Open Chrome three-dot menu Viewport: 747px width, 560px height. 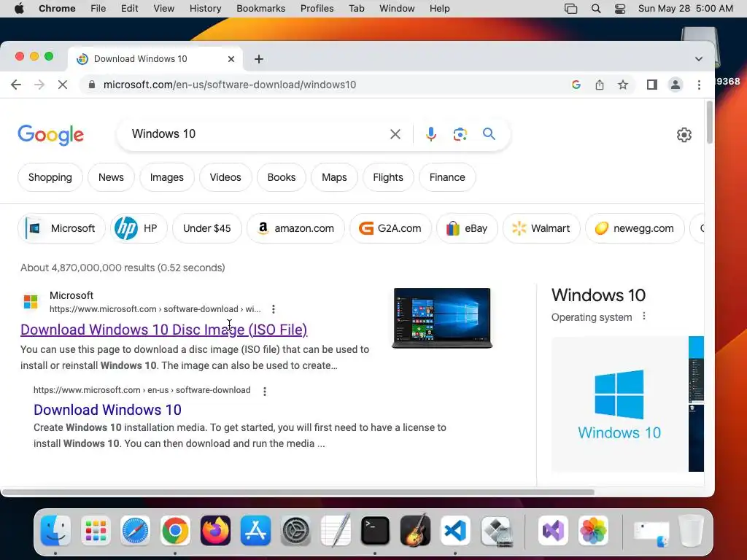[699, 85]
